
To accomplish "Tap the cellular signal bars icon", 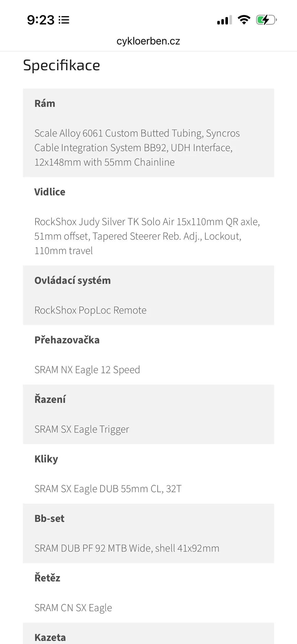I will pyautogui.click(x=224, y=20).
